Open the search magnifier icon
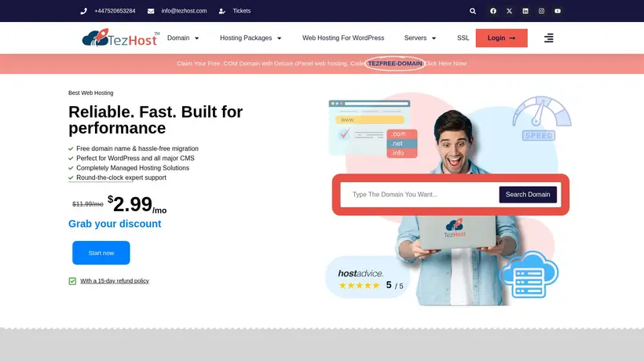Viewport: 644px width, 362px height. (x=473, y=11)
